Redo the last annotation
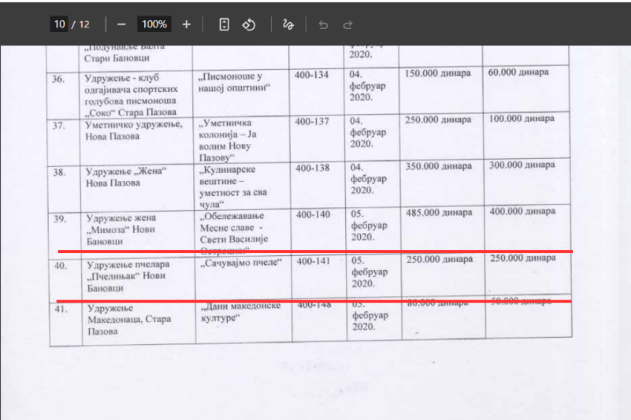 coord(348,23)
